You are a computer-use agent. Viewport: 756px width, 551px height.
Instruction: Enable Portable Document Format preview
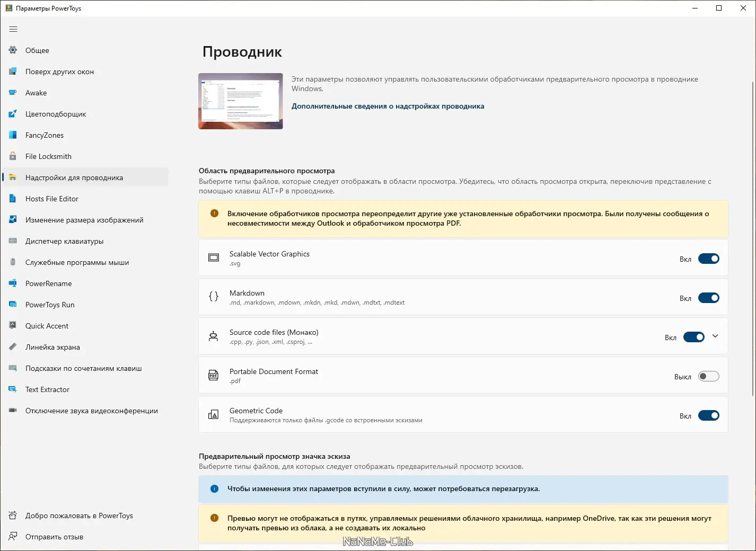tap(709, 376)
